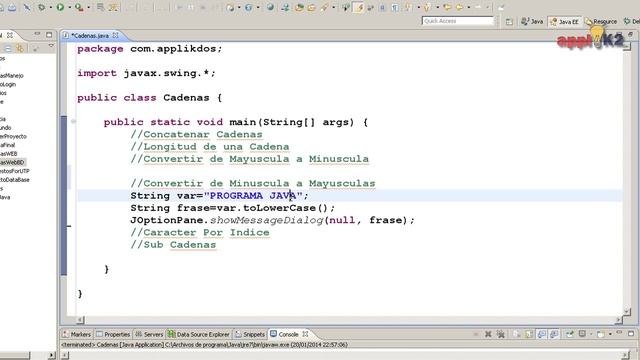Open the explorer View Menu triangle
This screenshot has height=360, width=640.
[51, 46]
